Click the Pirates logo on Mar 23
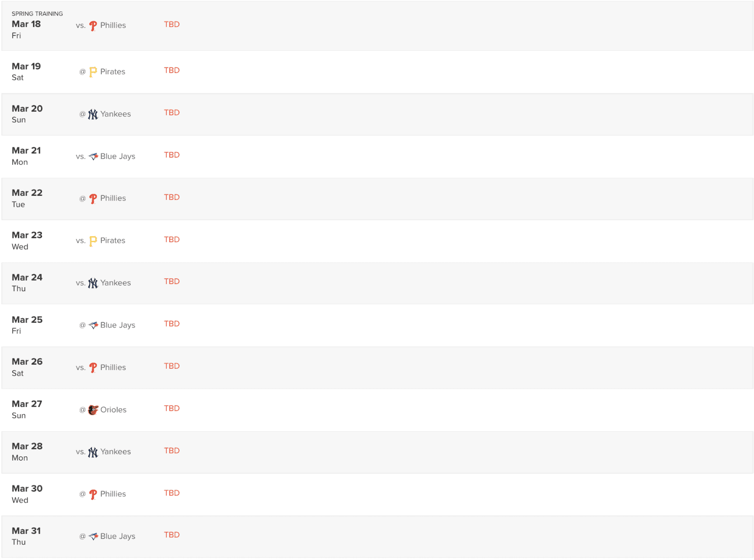This screenshot has width=754, height=560. pyautogui.click(x=93, y=241)
